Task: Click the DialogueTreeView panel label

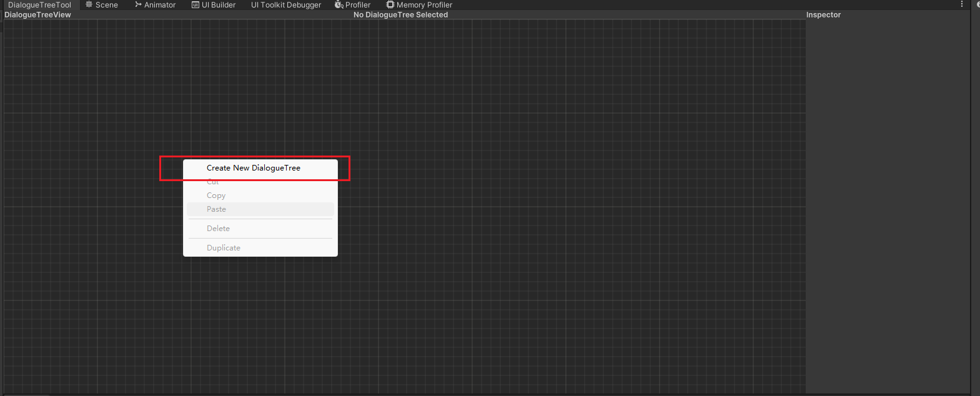Action: [37, 15]
